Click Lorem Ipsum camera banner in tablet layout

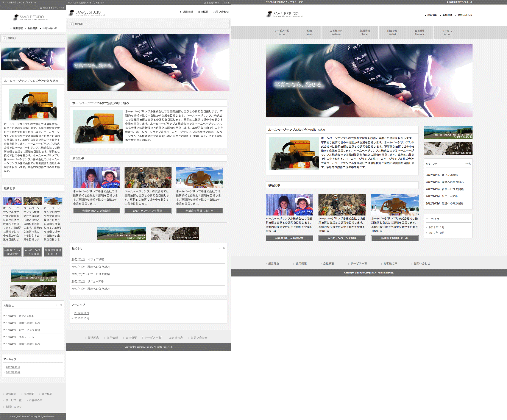tap(175, 233)
